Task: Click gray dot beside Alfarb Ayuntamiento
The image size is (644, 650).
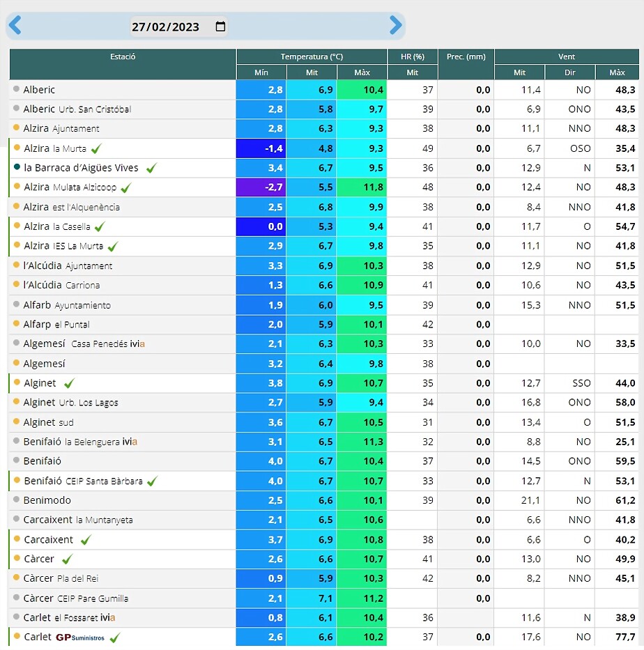Action: [16, 304]
